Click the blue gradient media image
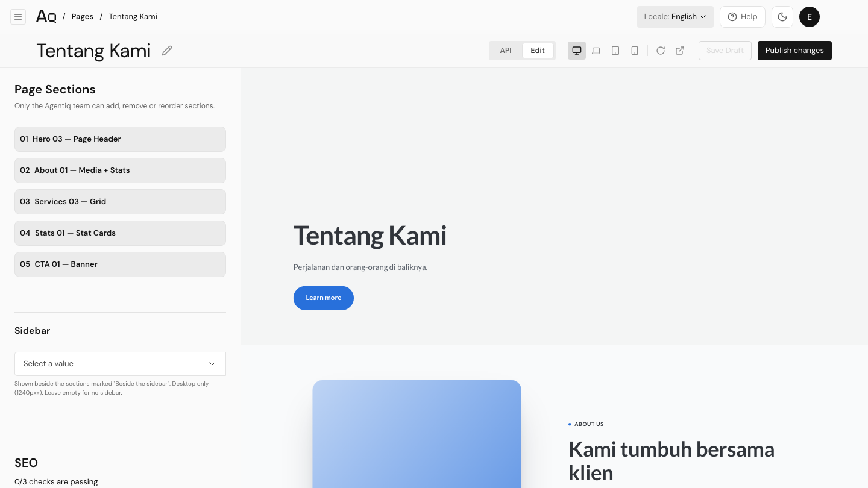 pyautogui.click(x=417, y=434)
